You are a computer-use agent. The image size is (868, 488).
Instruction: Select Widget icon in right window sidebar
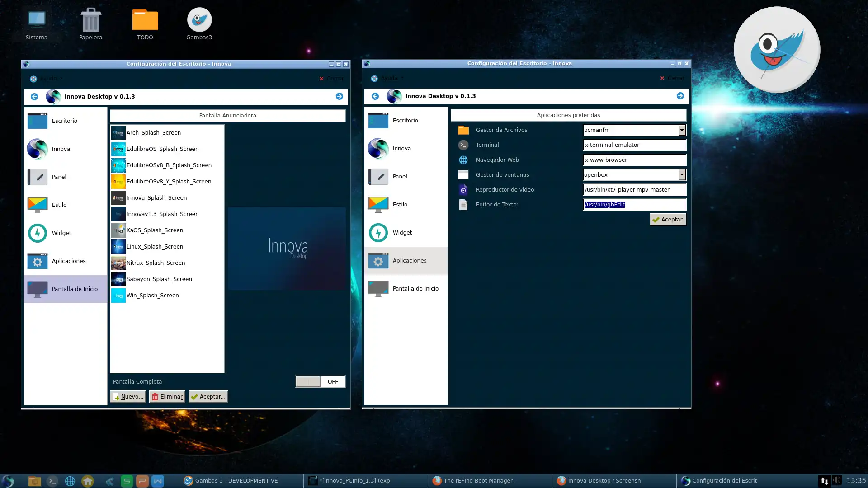[x=378, y=233]
